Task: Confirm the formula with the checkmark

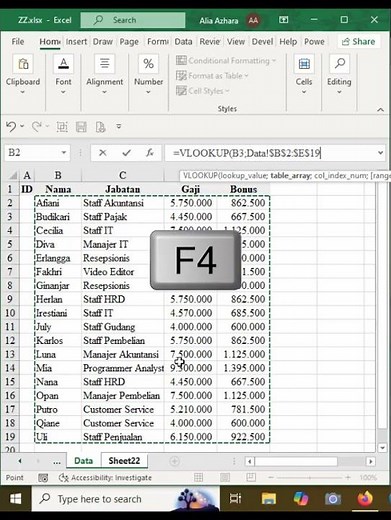Action: coord(126,153)
